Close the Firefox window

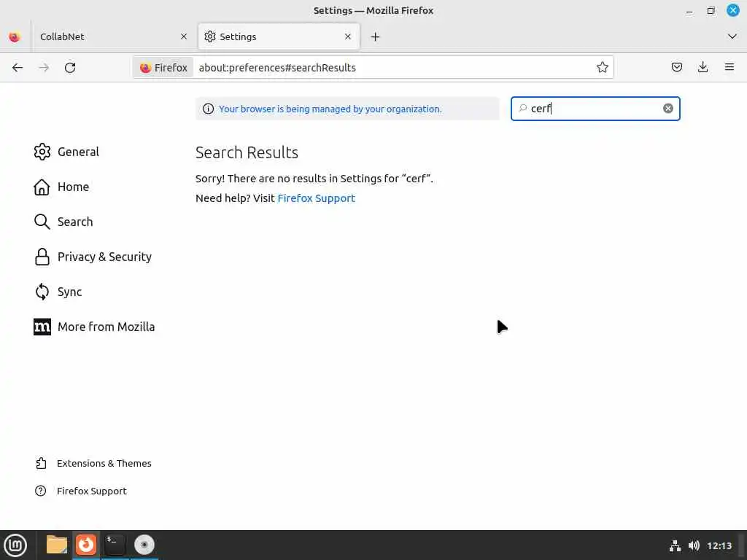pyautogui.click(x=732, y=10)
